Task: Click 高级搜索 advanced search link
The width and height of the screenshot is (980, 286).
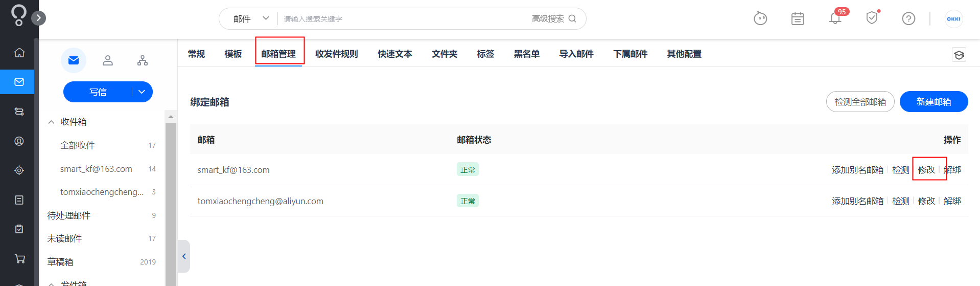Action: pyautogui.click(x=548, y=19)
